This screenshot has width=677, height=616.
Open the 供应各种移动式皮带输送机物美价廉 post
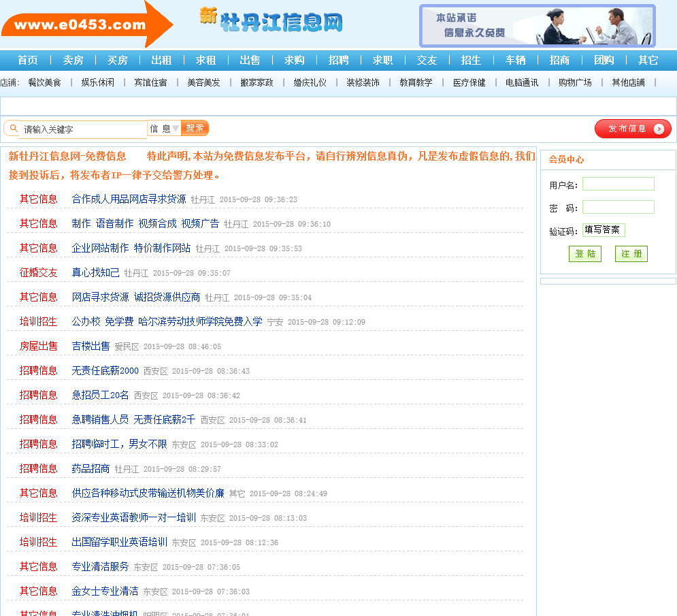[148, 493]
